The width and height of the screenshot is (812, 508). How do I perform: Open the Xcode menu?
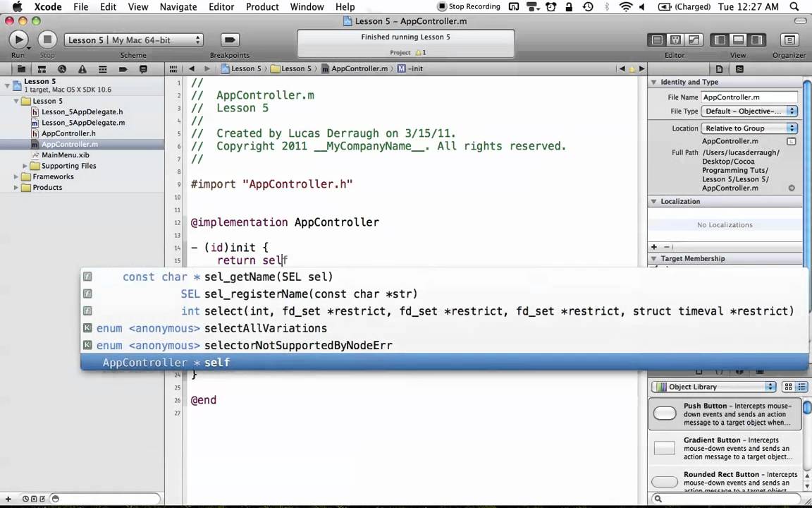48,7
